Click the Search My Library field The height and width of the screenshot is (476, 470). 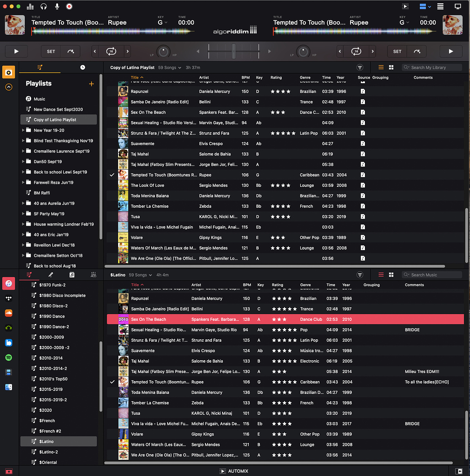(431, 67)
